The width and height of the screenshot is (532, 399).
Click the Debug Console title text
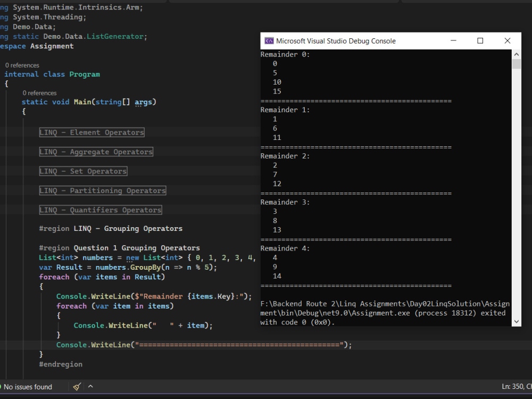336,41
